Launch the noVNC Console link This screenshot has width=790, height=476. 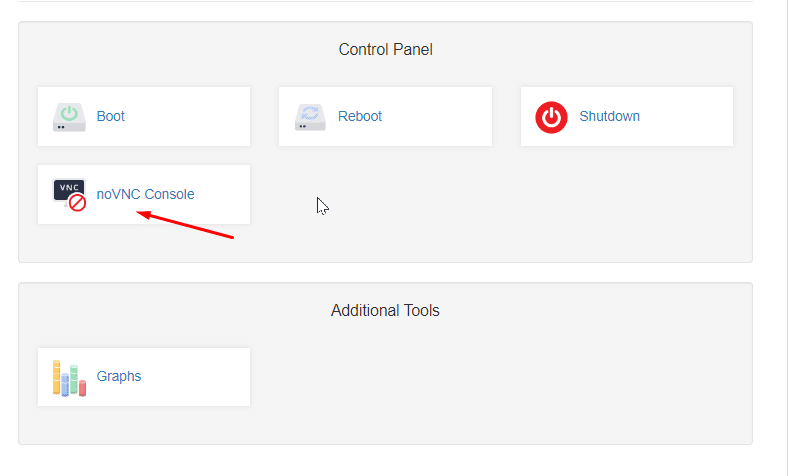coord(146,194)
